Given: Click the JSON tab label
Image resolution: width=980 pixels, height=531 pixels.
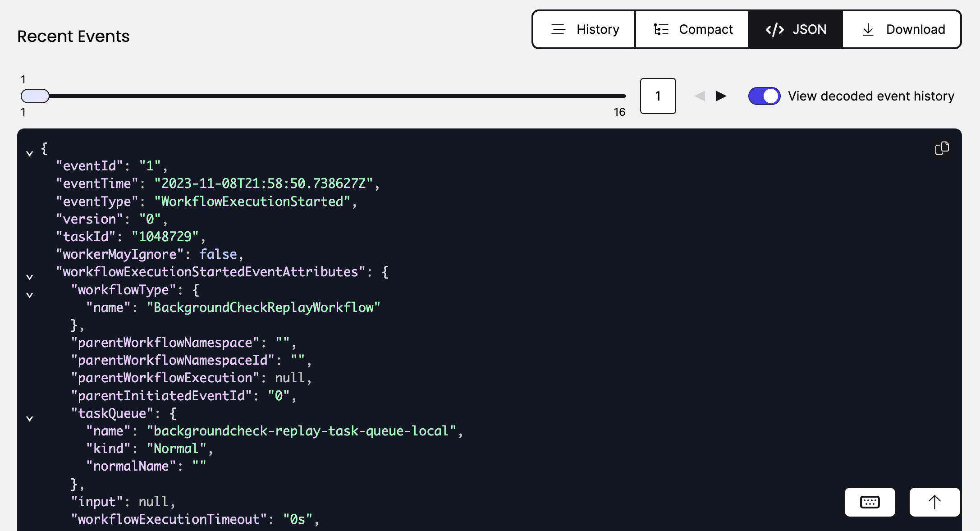Looking at the screenshot, I should pos(810,29).
